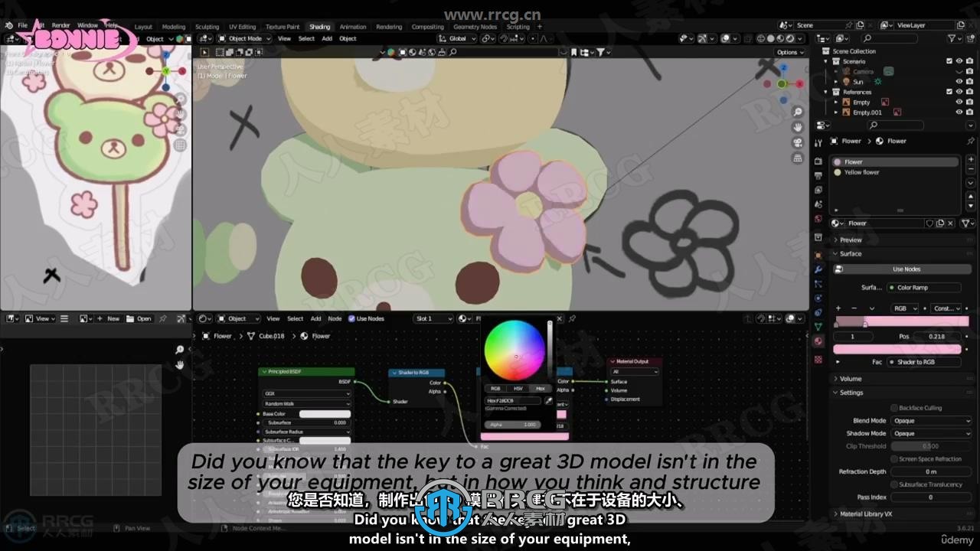Open the Texture properties tab icon

point(818,359)
